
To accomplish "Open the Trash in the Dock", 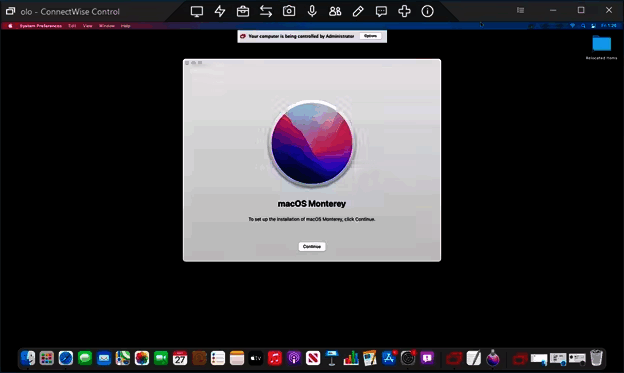I will 596,358.
